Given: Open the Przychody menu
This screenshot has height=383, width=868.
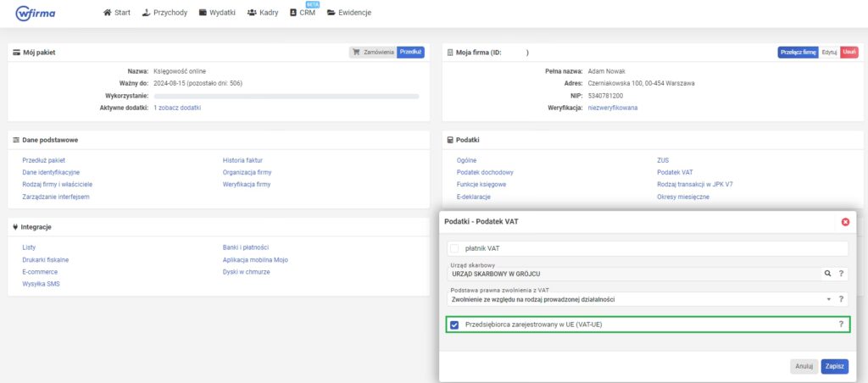Looking at the screenshot, I should pos(164,13).
